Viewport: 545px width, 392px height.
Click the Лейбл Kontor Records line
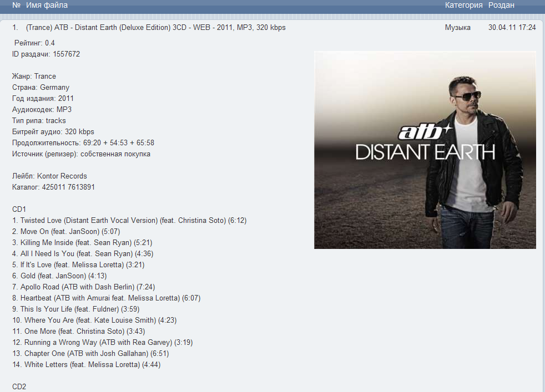click(49, 176)
